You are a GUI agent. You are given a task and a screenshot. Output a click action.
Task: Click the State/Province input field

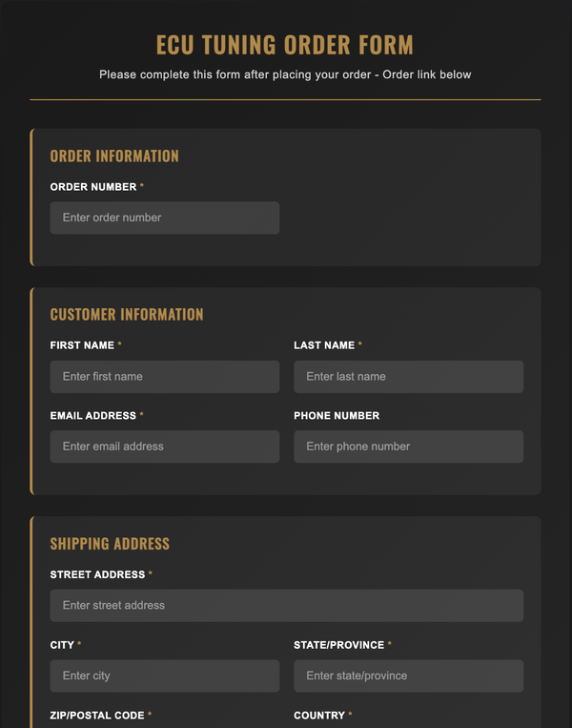point(409,676)
